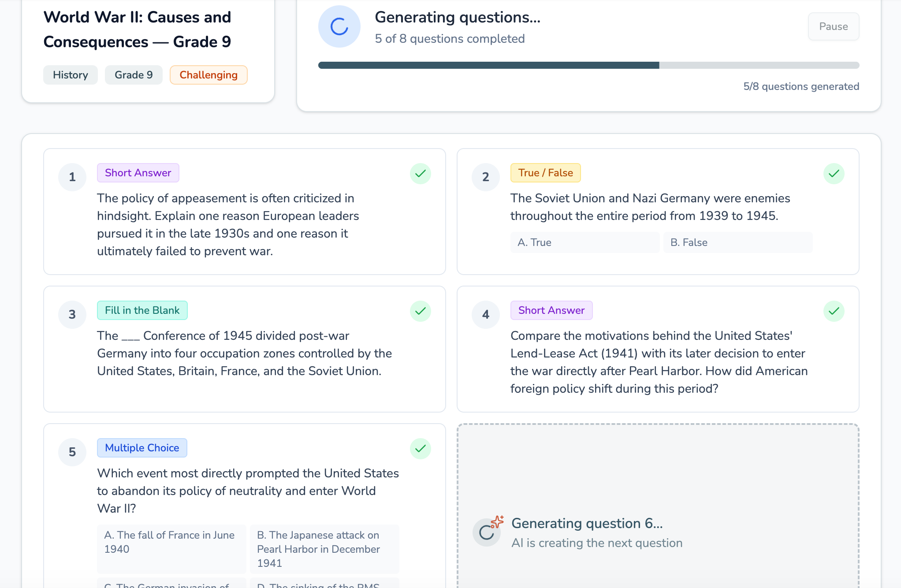Image resolution: width=901 pixels, height=588 pixels.
Task: Select the "Grade 9" tag
Action: [134, 74]
